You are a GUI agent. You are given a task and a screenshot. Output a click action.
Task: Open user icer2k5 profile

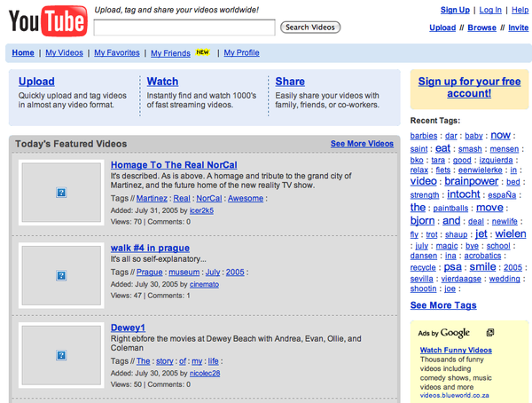click(x=201, y=210)
